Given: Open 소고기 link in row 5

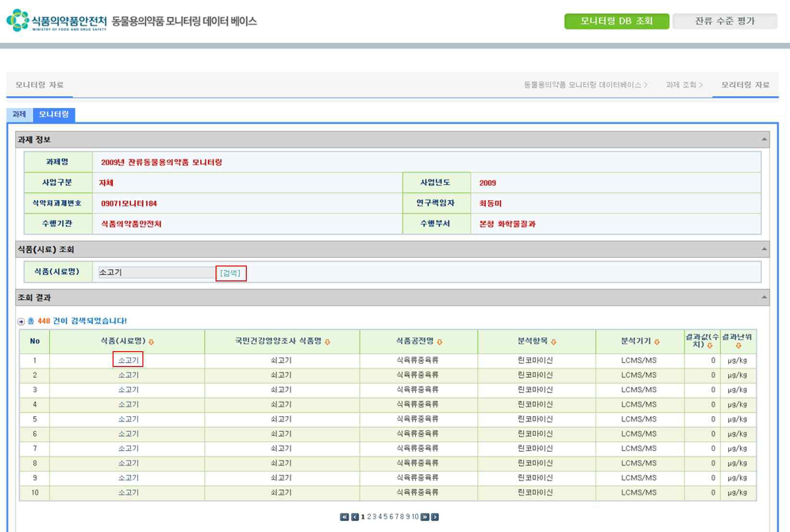Looking at the screenshot, I should (128, 419).
